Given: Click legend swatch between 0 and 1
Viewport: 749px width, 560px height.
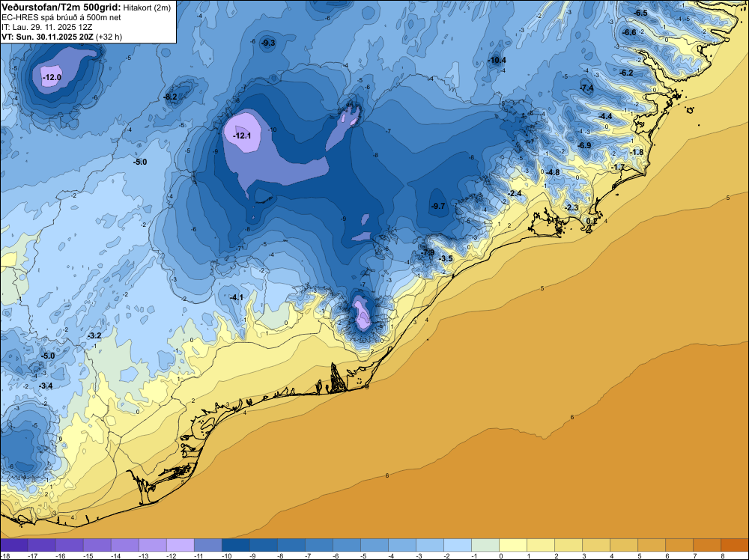Looking at the screenshot, I should (513, 545).
